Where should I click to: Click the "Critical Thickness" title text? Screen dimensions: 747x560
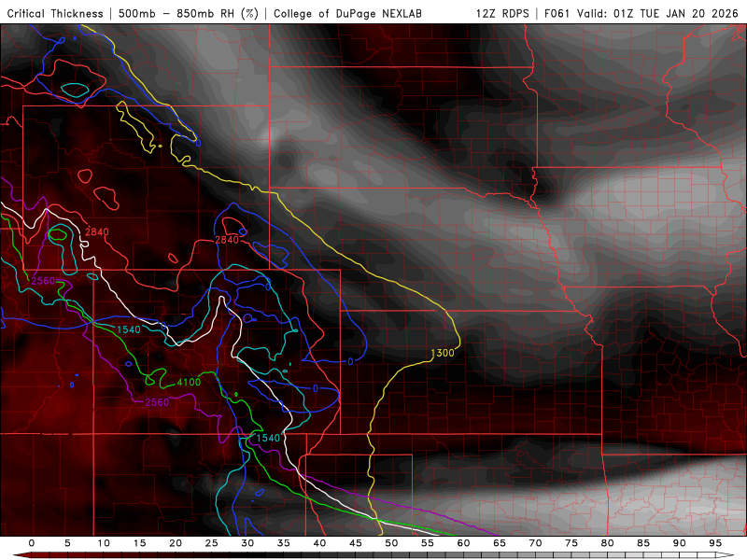click(x=55, y=13)
